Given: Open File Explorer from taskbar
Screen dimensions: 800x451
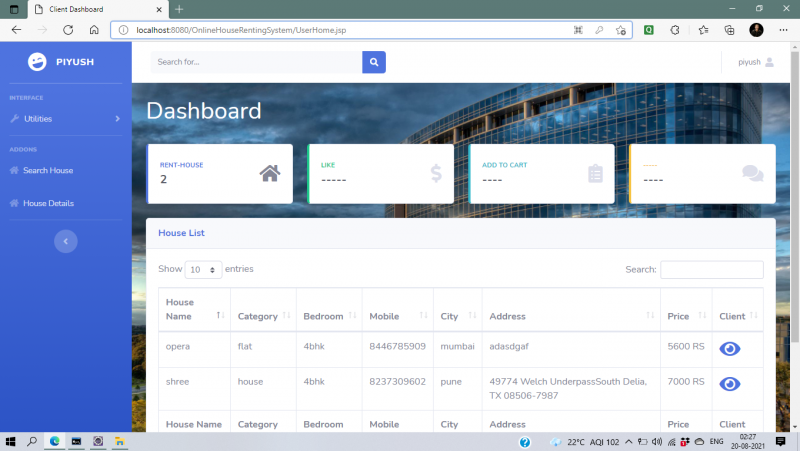Looking at the screenshot, I should point(119,441).
